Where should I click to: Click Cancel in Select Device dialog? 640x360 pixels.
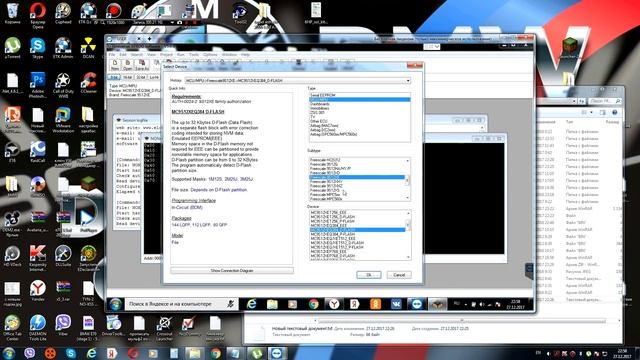pos(399,275)
